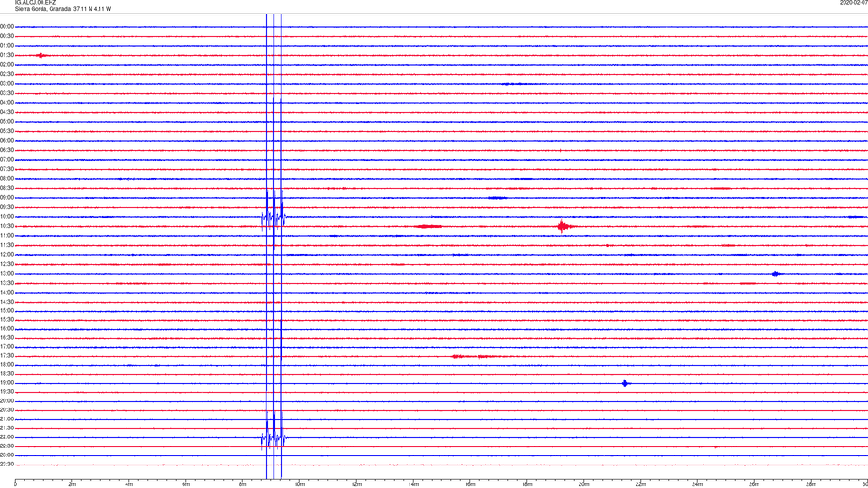Select the 17:30 time label
This screenshot has height=488, width=868.
point(6,355)
